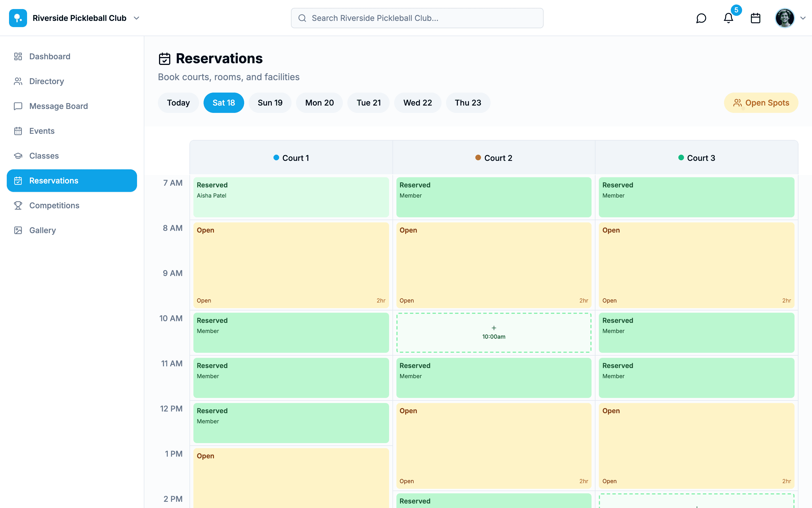Click the Events calendar icon
Viewport: 812px width, 508px height.
18,131
